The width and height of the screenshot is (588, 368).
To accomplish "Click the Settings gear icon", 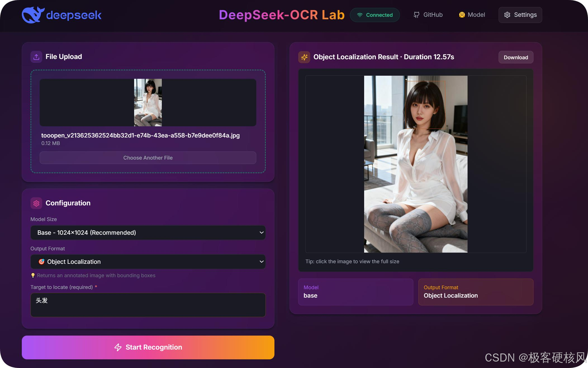I will coord(507,15).
